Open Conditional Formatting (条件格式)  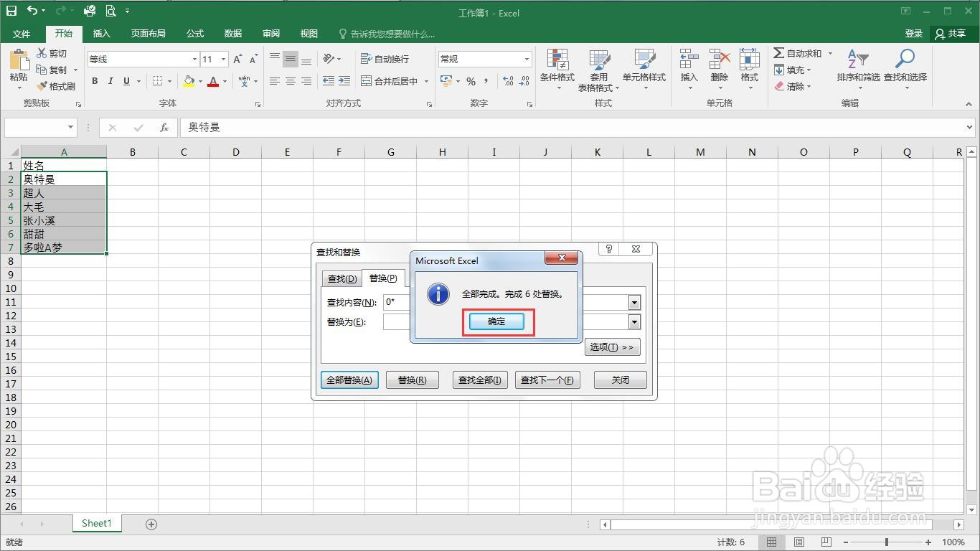[x=558, y=70]
